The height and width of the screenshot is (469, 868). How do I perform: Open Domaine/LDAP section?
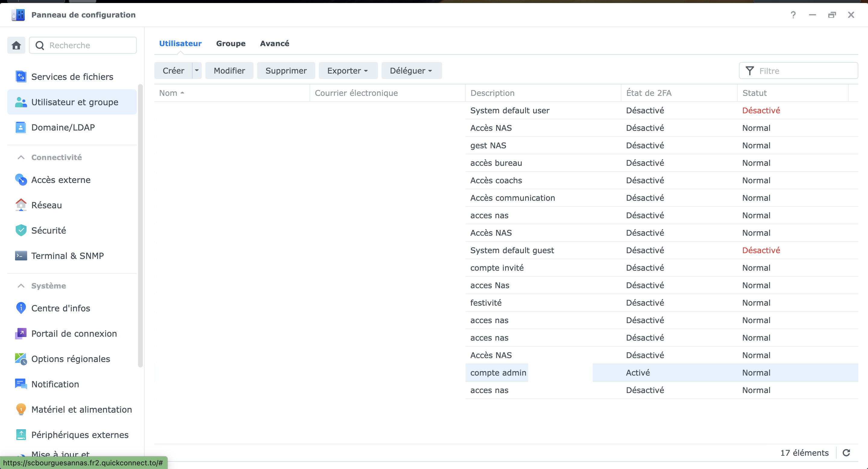[x=63, y=127]
